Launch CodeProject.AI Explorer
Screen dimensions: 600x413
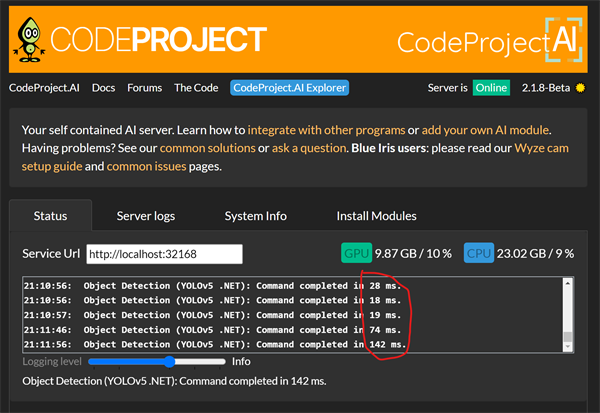point(289,88)
